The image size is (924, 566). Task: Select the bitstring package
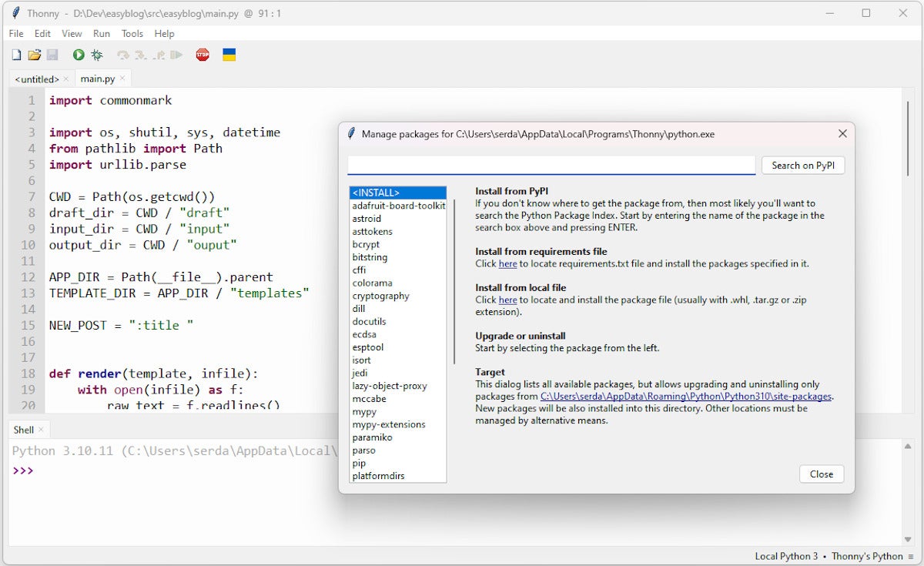pos(397,257)
